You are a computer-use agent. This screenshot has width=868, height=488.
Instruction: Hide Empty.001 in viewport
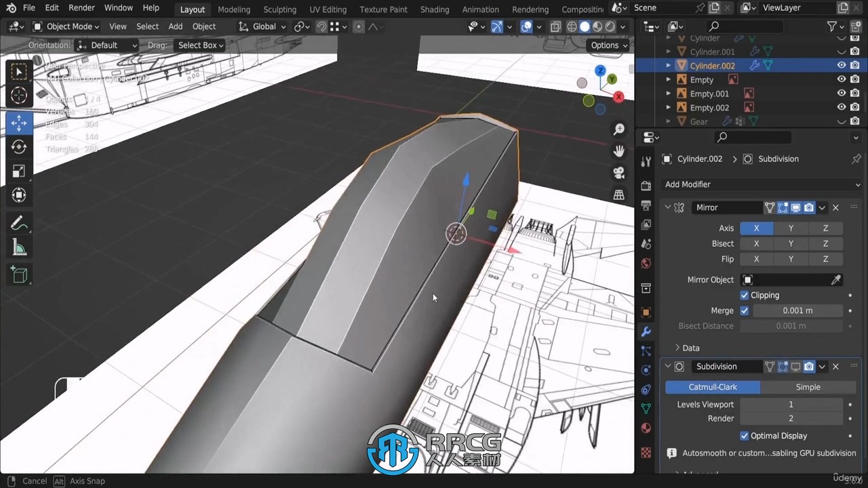tap(842, 94)
